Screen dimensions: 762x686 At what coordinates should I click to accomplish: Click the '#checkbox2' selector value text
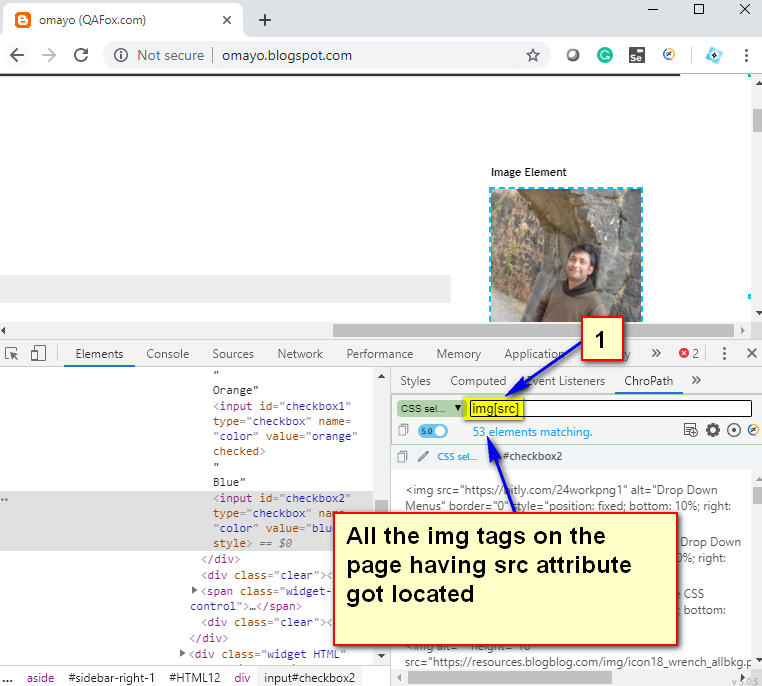tap(532, 456)
